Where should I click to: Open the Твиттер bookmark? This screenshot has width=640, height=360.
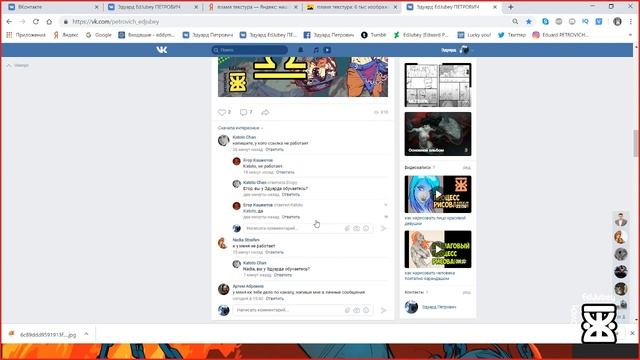coord(512,35)
